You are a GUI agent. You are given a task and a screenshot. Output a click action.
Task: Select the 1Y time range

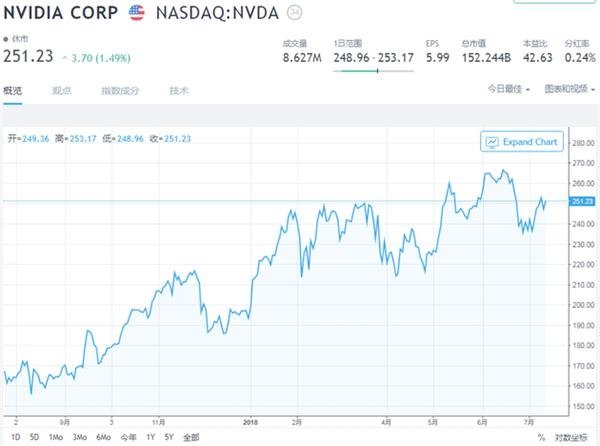[150, 437]
